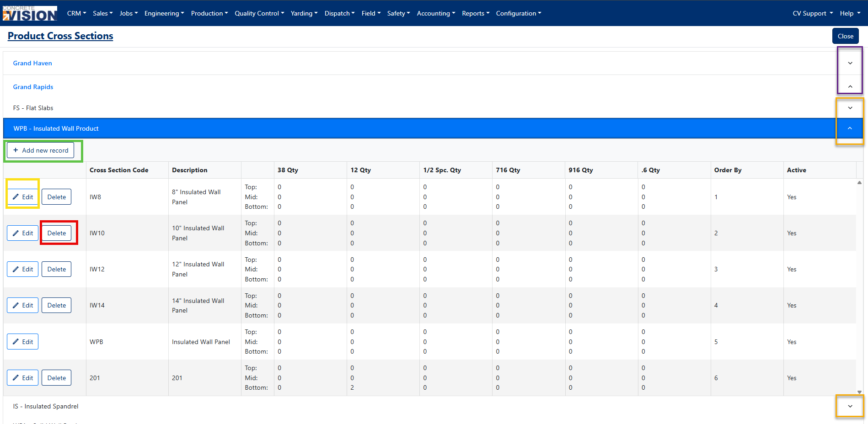Edit the WPB Insulated Wall Panel record

point(22,342)
